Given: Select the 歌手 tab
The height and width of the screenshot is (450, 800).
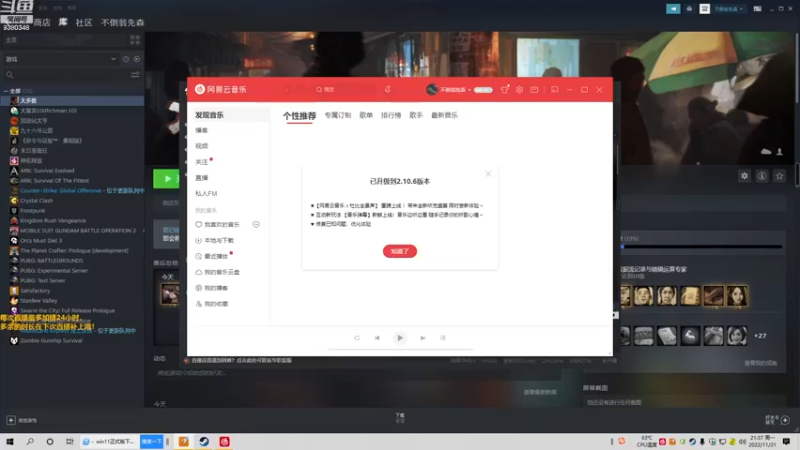Looking at the screenshot, I should [x=416, y=115].
